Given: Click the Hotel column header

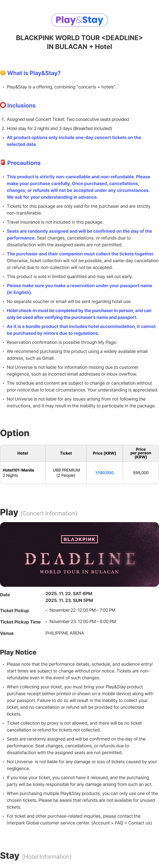Looking at the screenshot, I should pos(23,453).
